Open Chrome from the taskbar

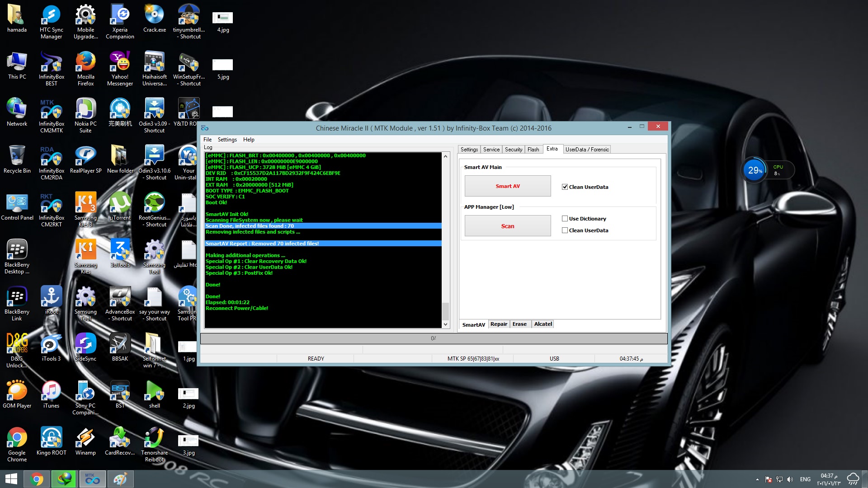[37, 479]
